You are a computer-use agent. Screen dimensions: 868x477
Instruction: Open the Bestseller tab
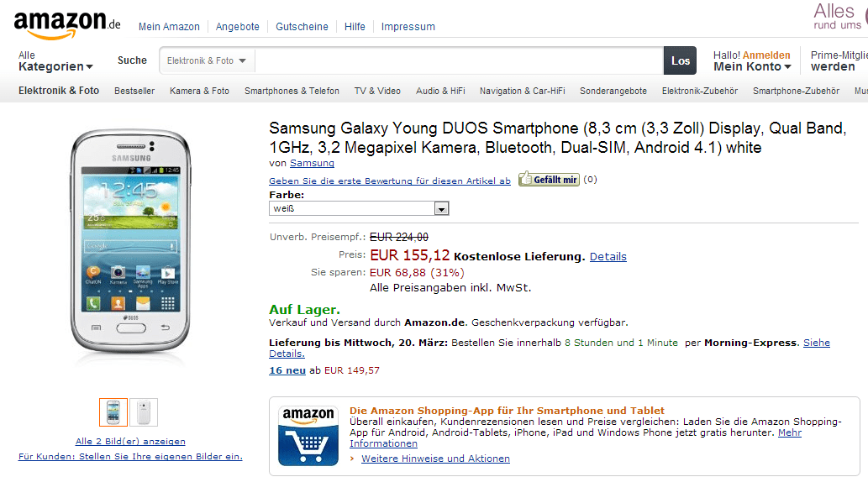pos(134,91)
